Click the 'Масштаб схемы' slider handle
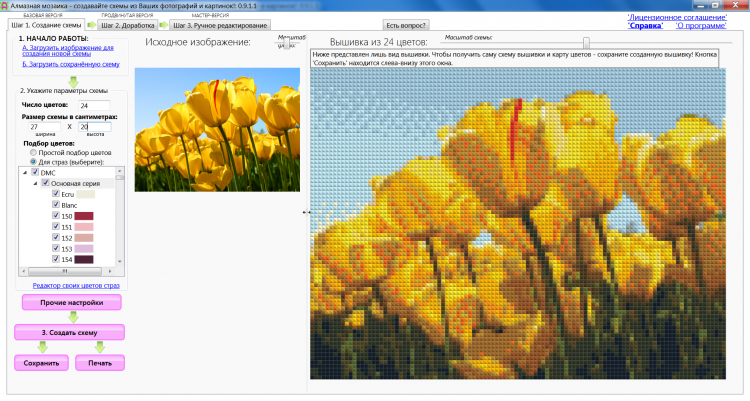 [586, 43]
